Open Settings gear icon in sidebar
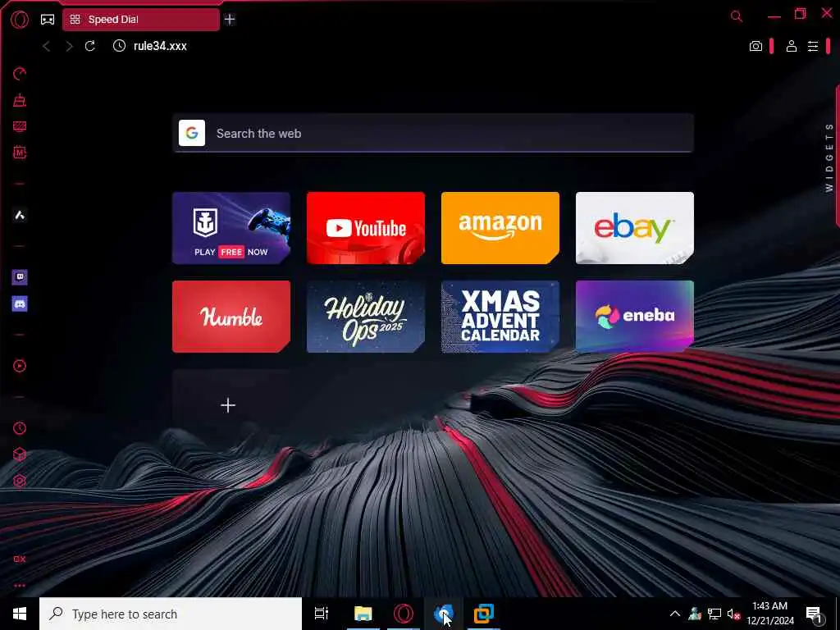This screenshot has width=840, height=630. [20, 481]
